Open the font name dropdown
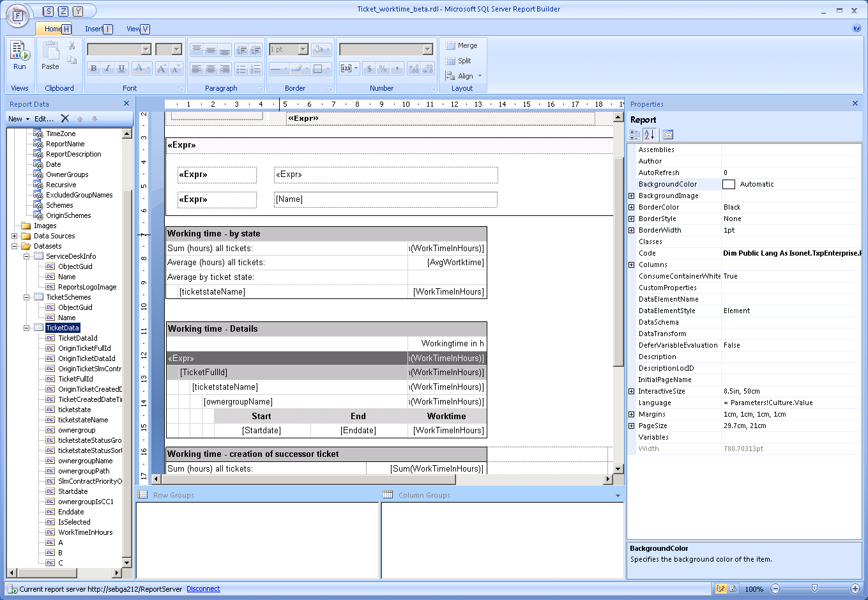This screenshot has width=868, height=600. click(x=146, y=49)
